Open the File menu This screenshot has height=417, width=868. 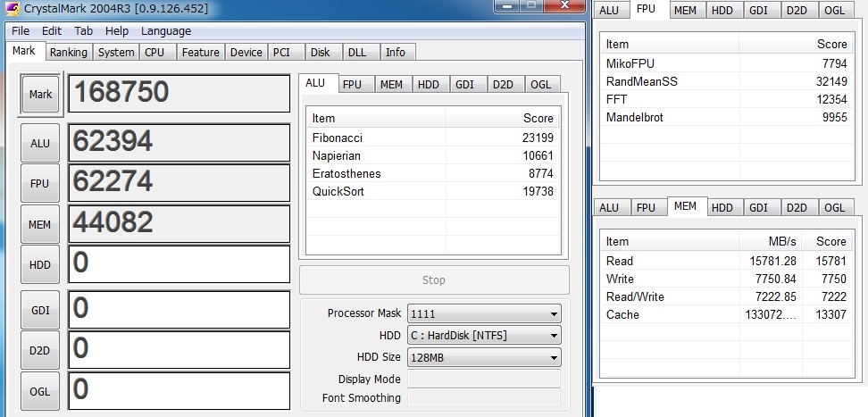[x=21, y=31]
